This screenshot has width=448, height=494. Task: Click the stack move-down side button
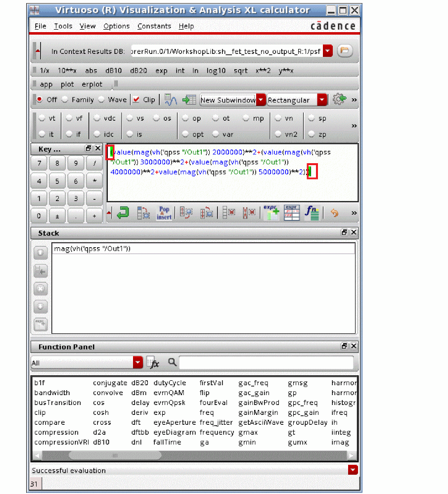41,307
